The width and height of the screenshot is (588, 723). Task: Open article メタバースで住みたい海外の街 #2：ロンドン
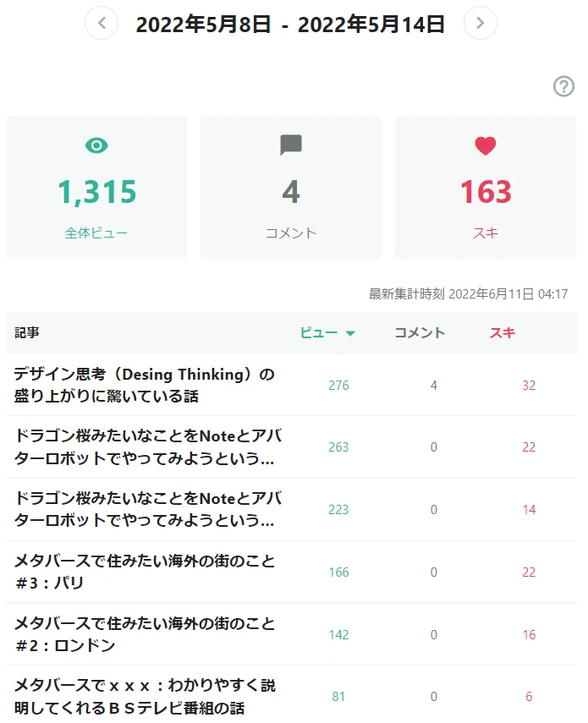(145, 634)
